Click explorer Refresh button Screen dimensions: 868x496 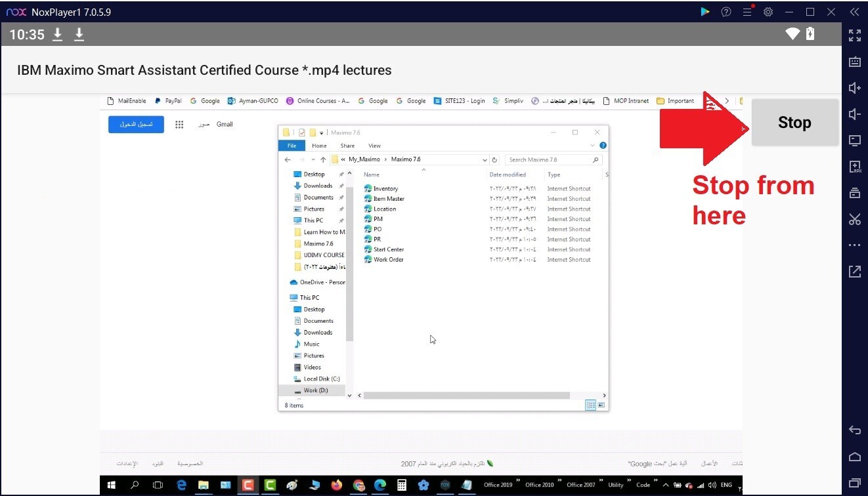(494, 159)
